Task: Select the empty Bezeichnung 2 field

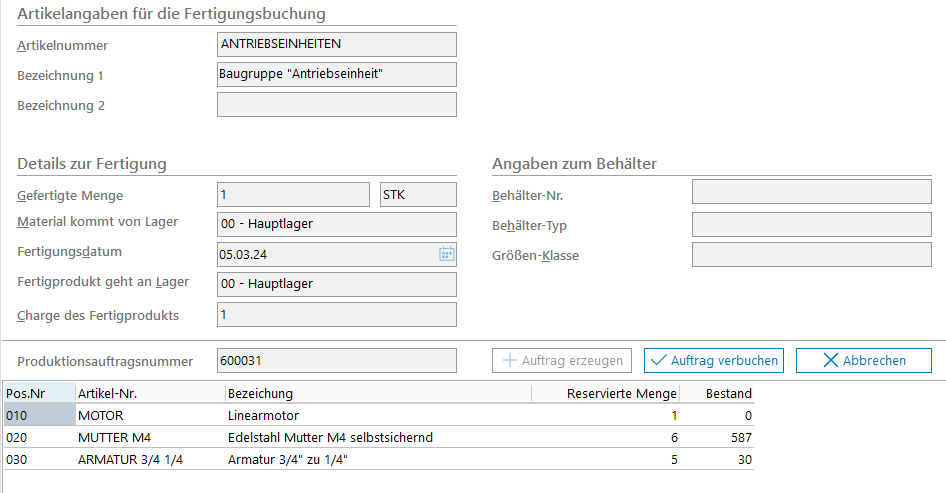Action: point(336,105)
